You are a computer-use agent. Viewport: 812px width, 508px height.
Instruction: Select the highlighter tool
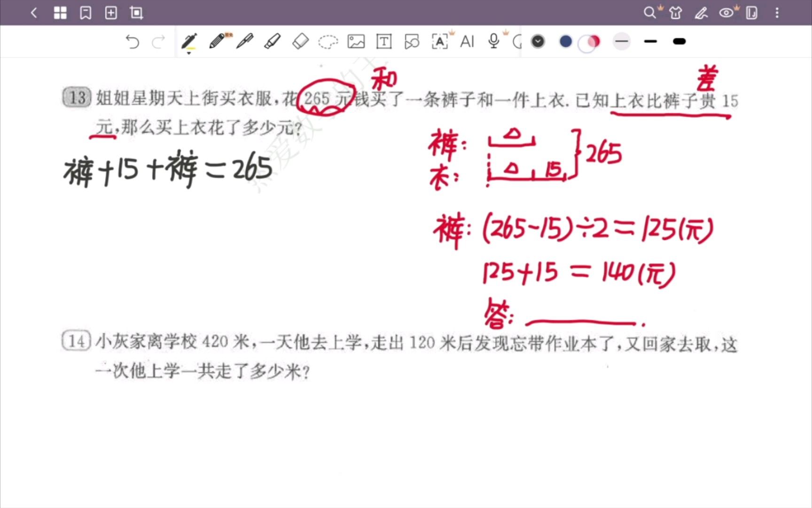coord(273,41)
